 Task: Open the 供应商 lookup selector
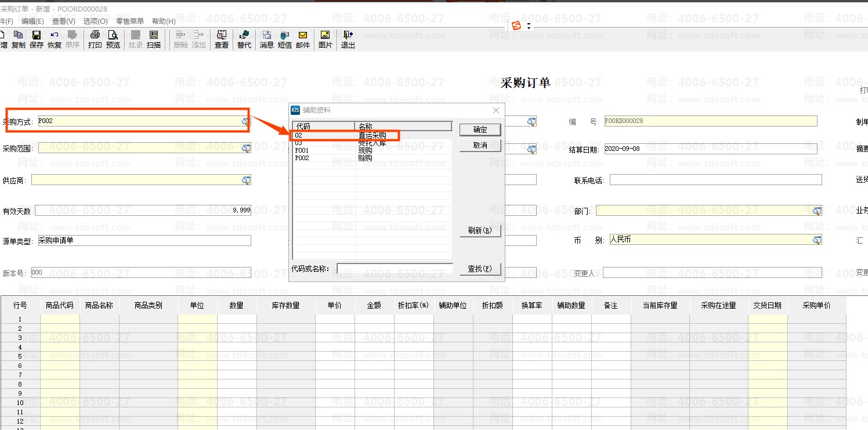point(246,180)
